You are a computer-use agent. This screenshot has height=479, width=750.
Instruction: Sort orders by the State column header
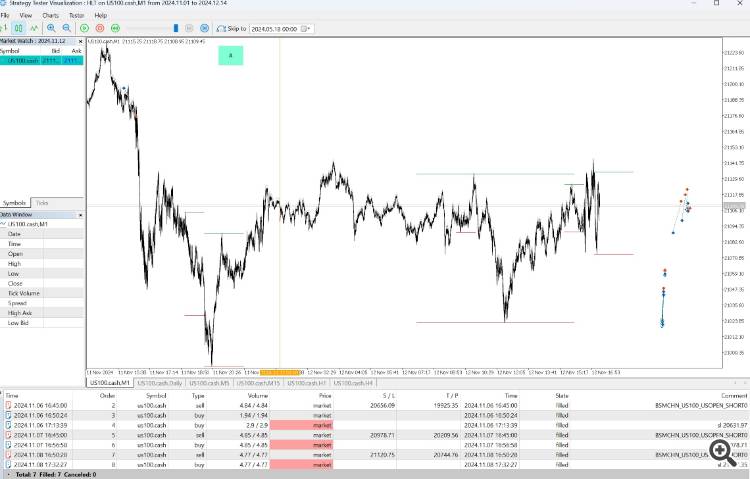click(x=562, y=396)
